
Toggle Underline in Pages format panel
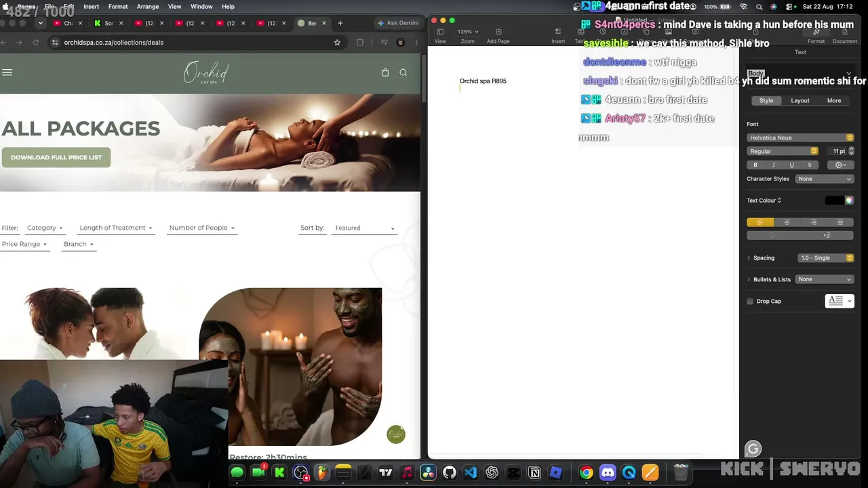click(791, 165)
